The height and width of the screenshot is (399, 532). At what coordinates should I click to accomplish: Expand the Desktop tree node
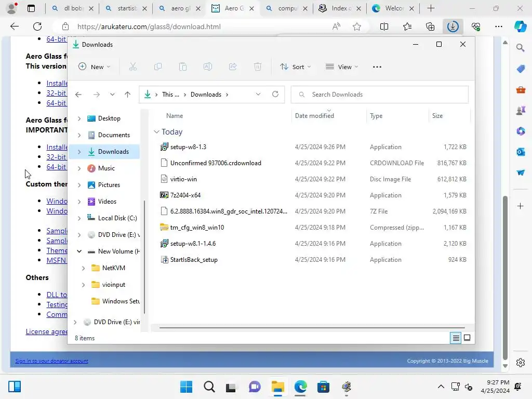[79, 118]
